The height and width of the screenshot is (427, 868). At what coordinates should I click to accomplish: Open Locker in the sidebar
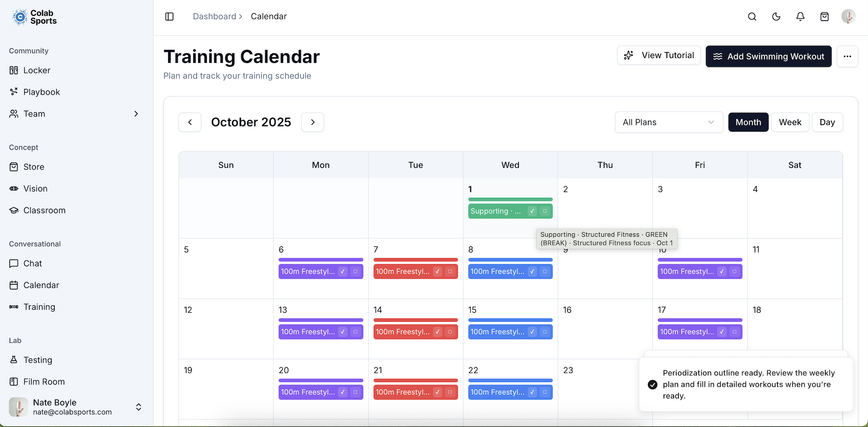[x=37, y=70]
